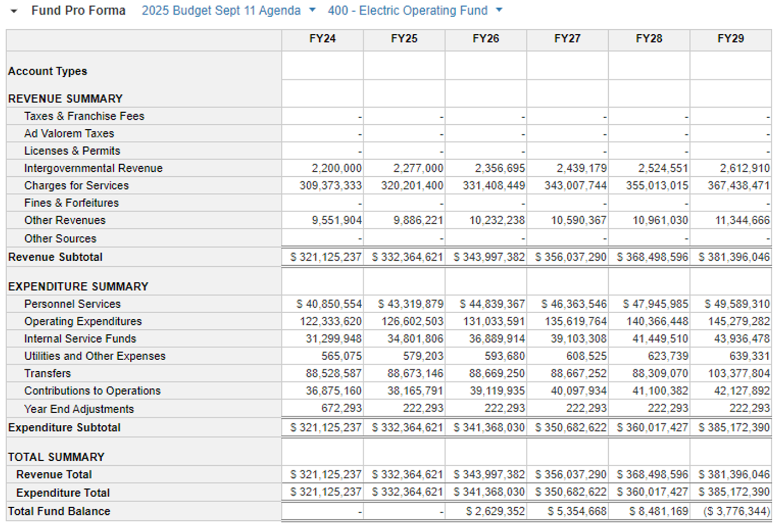Click the Intergovernmental Revenue row label
The width and height of the screenshot is (780, 532).
pos(93,168)
